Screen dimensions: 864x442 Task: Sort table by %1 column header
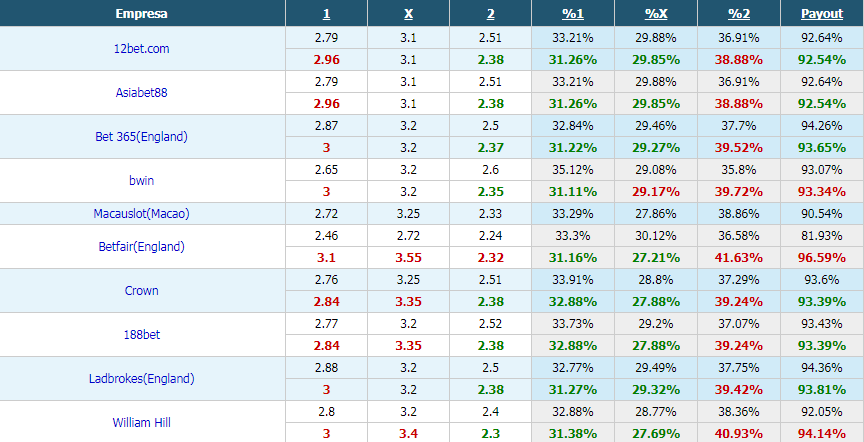[573, 14]
